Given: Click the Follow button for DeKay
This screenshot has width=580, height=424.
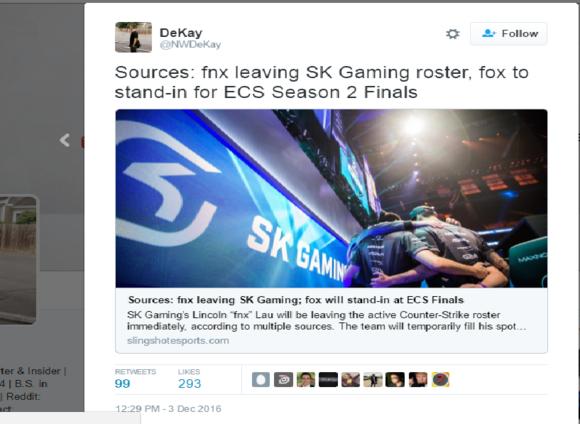Looking at the screenshot, I should pyautogui.click(x=509, y=34).
